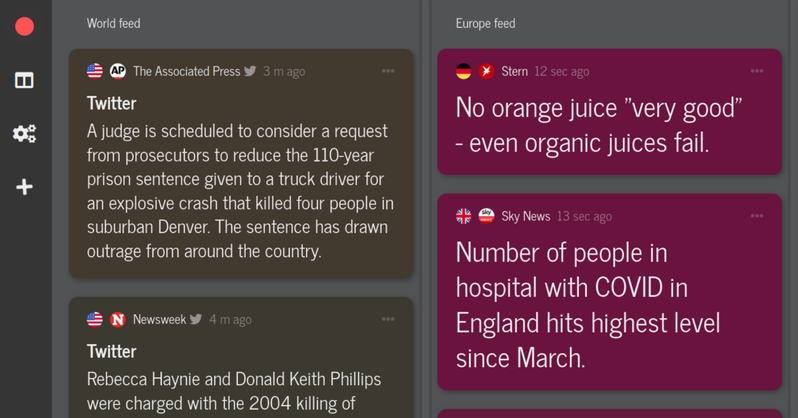Click the Newsweek logo icon
This screenshot has height=418, width=798.
tap(117, 319)
